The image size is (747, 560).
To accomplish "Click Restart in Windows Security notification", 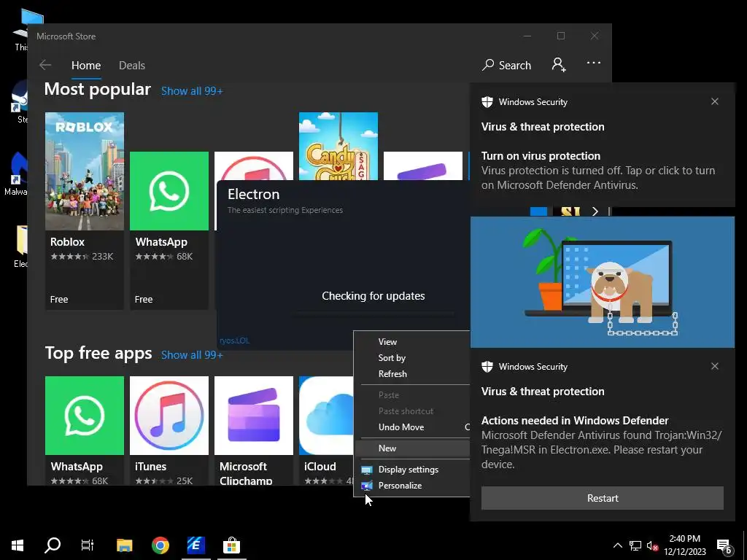I will click(602, 498).
